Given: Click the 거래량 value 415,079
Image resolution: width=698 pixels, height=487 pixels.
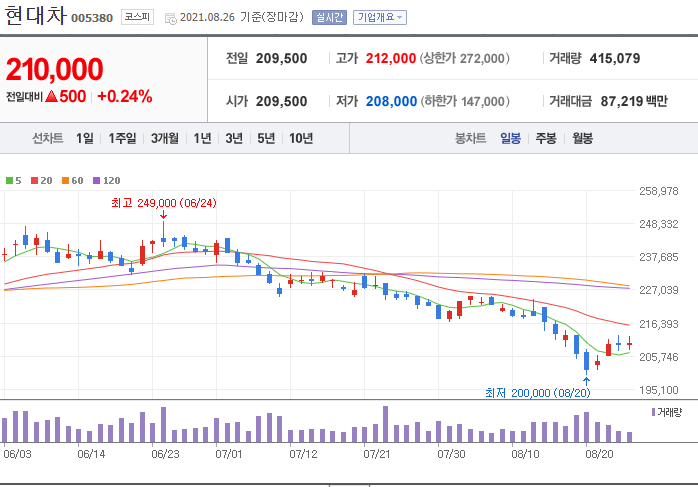Looking at the screenshot, I should pos(615,58).
